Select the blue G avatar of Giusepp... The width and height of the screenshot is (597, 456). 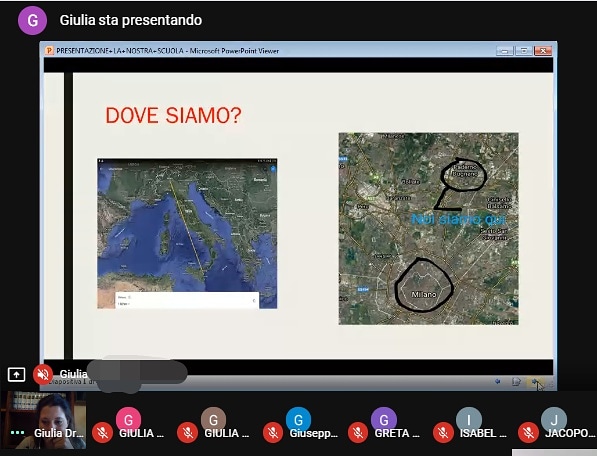click(298, 420)
